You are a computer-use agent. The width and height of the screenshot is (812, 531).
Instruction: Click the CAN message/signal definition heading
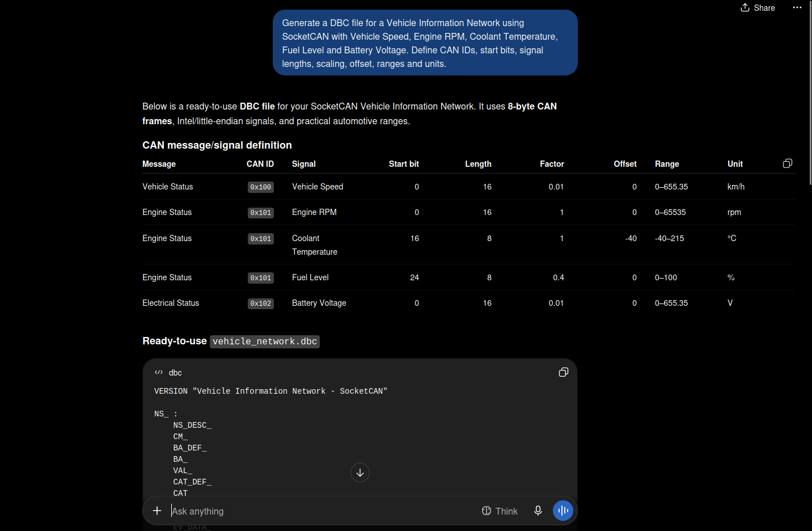point(217,145)
